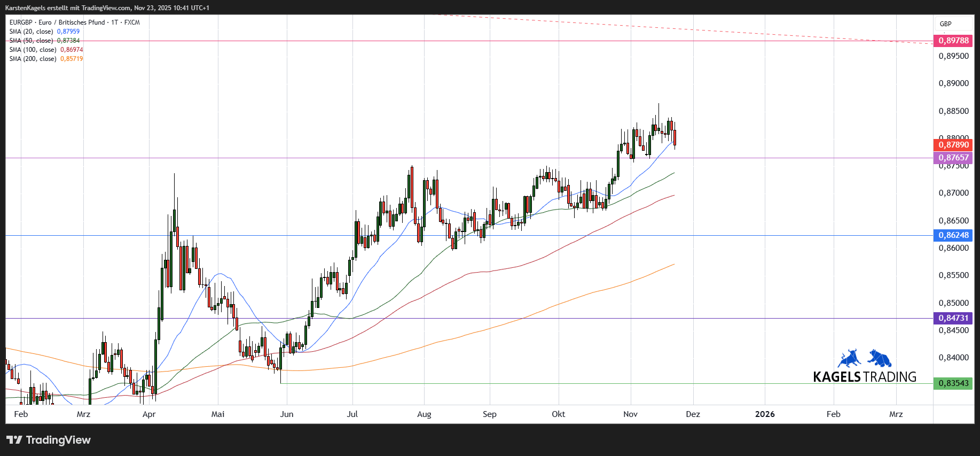The image size is (980, 456).
Task: Pick the blue 0,86248 horizontal line label
Action: click(953, 235)
